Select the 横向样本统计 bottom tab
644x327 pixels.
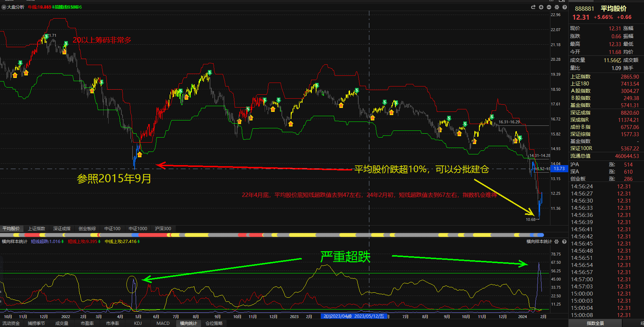click(188, 323)
